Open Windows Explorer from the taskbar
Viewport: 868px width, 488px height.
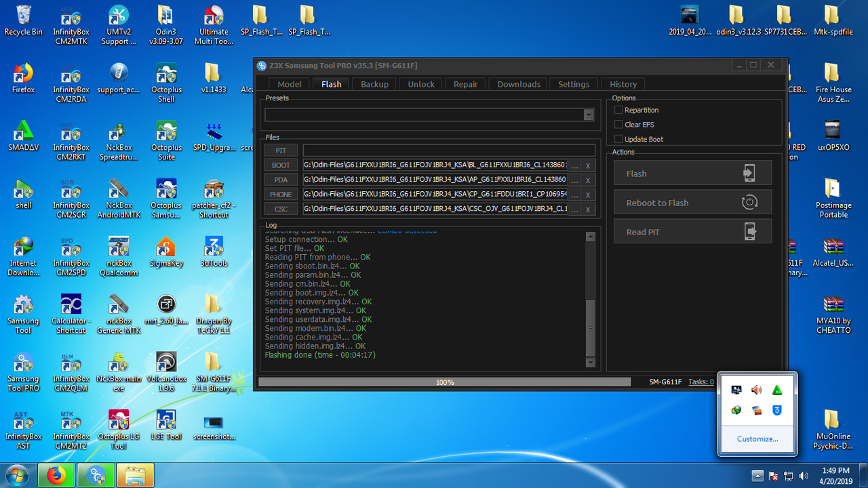click(x=136, y=476)
